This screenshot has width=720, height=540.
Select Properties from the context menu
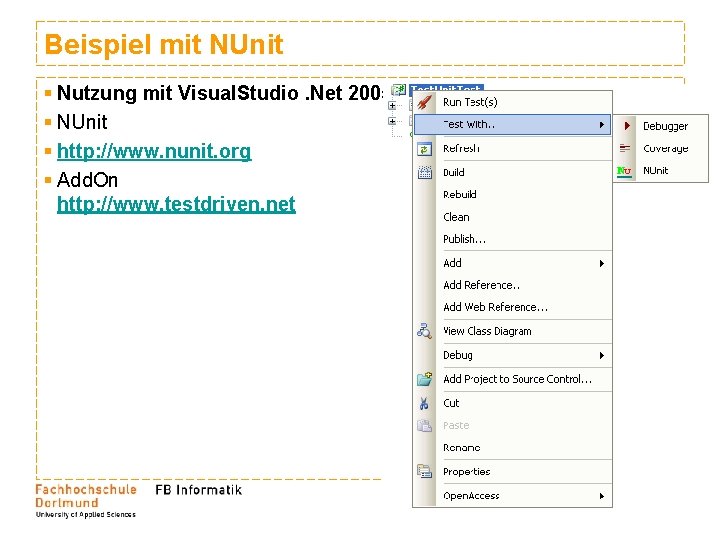512,472
